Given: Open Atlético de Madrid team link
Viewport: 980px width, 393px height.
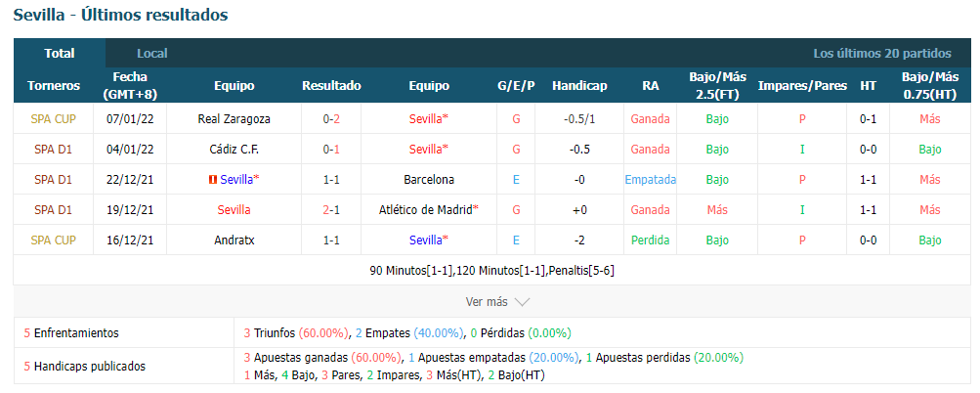Looking at the screenshot, I should coord(429,210).
